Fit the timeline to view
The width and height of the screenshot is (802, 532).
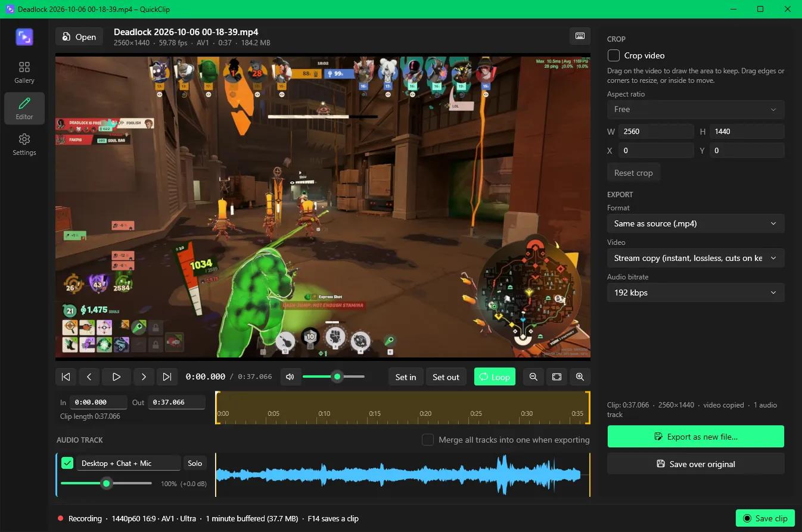[x=557, y=377]
